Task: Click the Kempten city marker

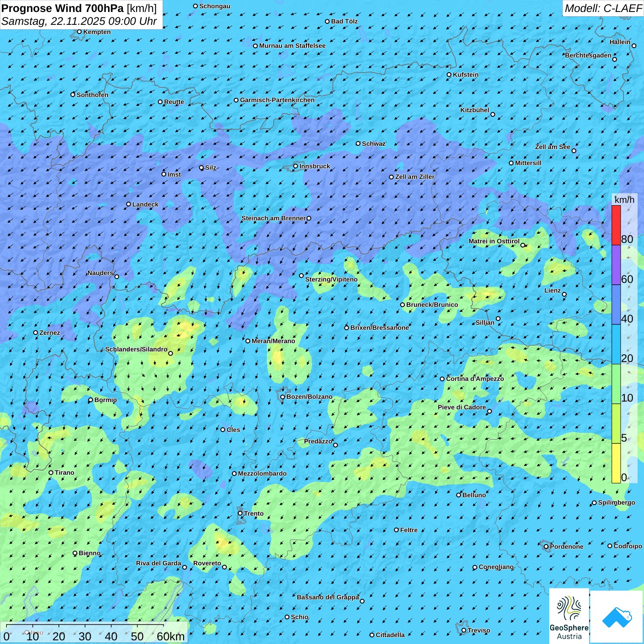Action: click(80, 32)
